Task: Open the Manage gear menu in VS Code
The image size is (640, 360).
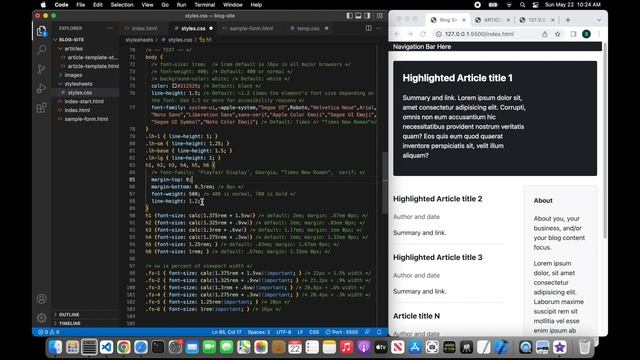Action: (x=42, y=318)
